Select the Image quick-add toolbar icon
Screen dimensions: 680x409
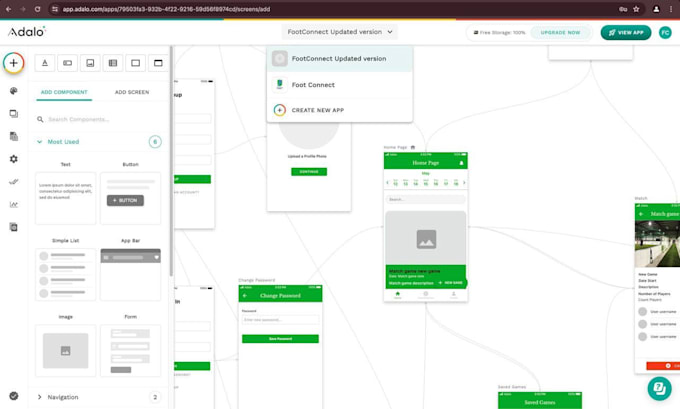[x=90, y=63]
